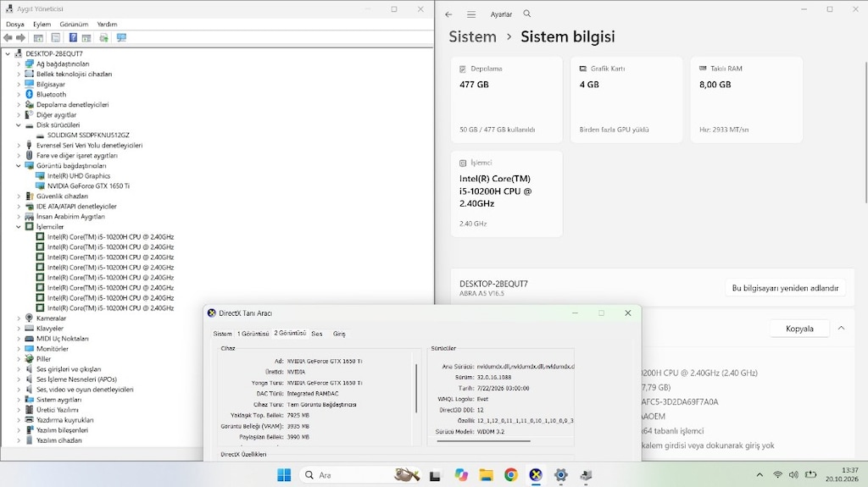Click the Klavyeler keyboard category icon
Viewport: 868px width, 487px height.
(30, 328)
